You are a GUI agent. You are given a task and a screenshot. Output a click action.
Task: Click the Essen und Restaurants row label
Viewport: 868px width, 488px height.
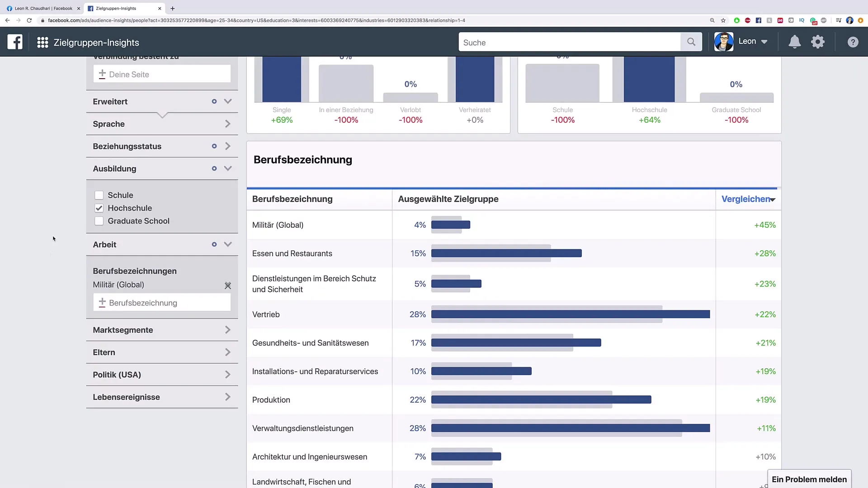[292, 253]
